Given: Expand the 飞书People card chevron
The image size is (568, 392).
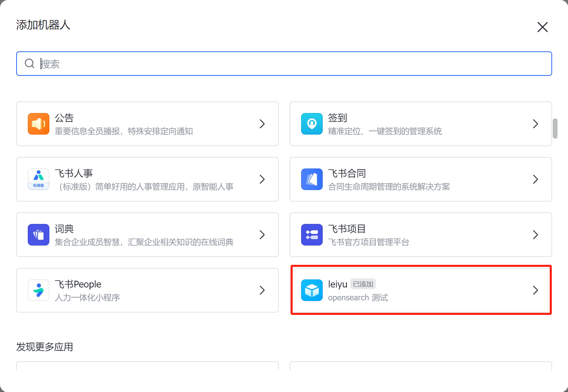Looking at the screenshot, I should click(x=262, y=290).
